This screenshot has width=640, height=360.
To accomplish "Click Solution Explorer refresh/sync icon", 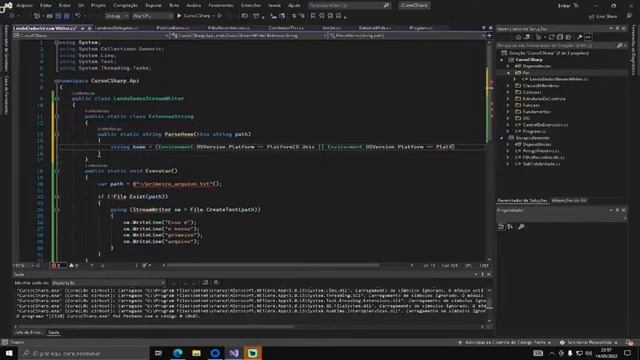I will pyautogui.click(x=551, y=37).
